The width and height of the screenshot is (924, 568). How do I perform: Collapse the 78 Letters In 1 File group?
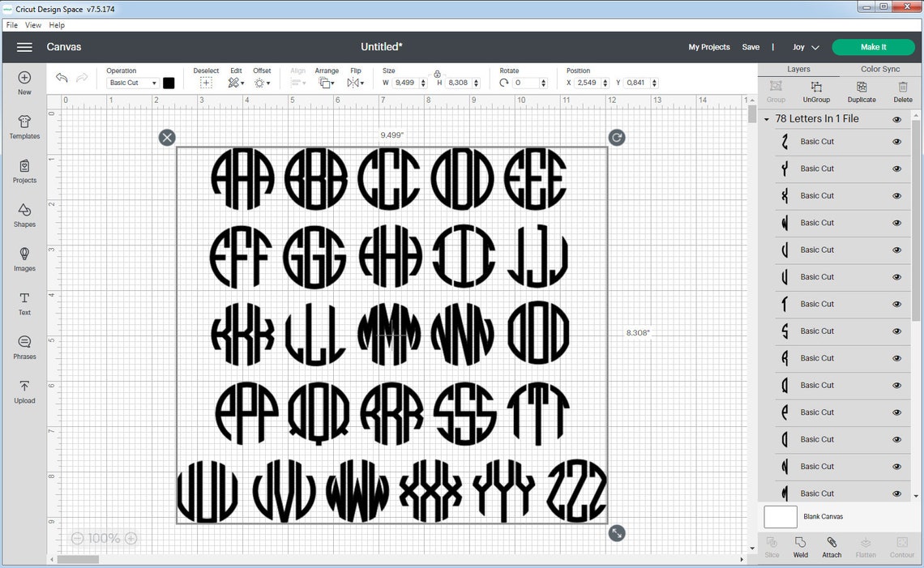[765, 118]
